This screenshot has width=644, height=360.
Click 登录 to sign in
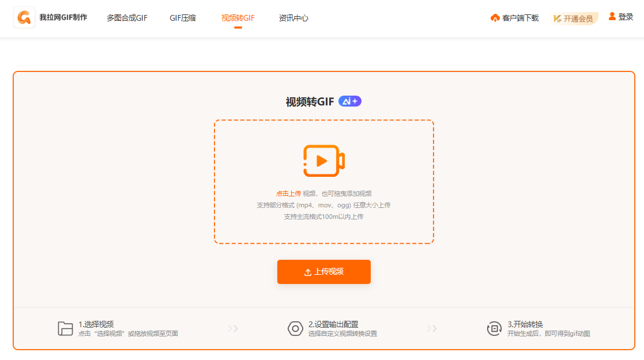626,17
